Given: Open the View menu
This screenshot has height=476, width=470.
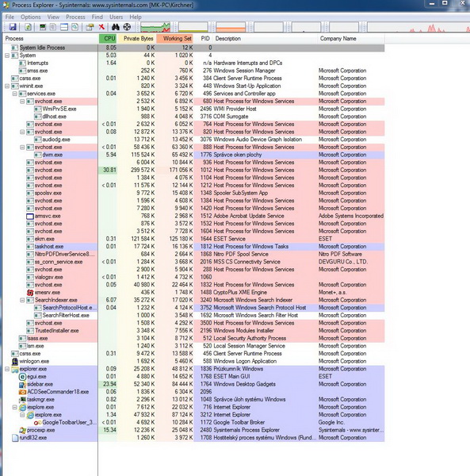Looking at the screenshot, I should pos(53,17).
